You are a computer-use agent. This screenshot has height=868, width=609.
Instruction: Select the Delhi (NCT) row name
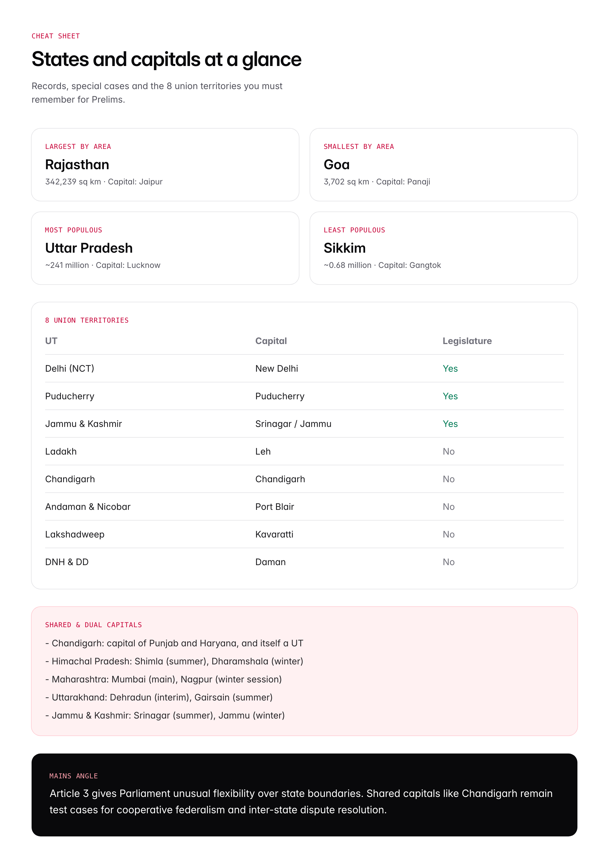[70, 369]
